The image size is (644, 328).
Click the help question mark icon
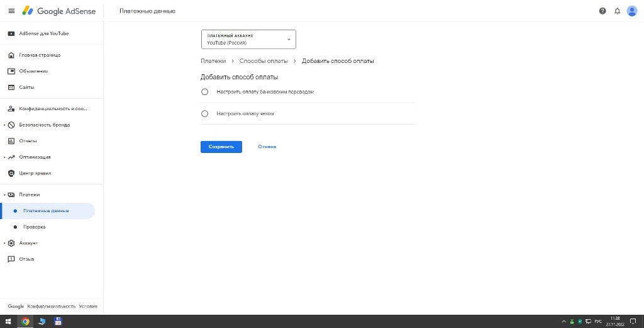pos(602,11)
